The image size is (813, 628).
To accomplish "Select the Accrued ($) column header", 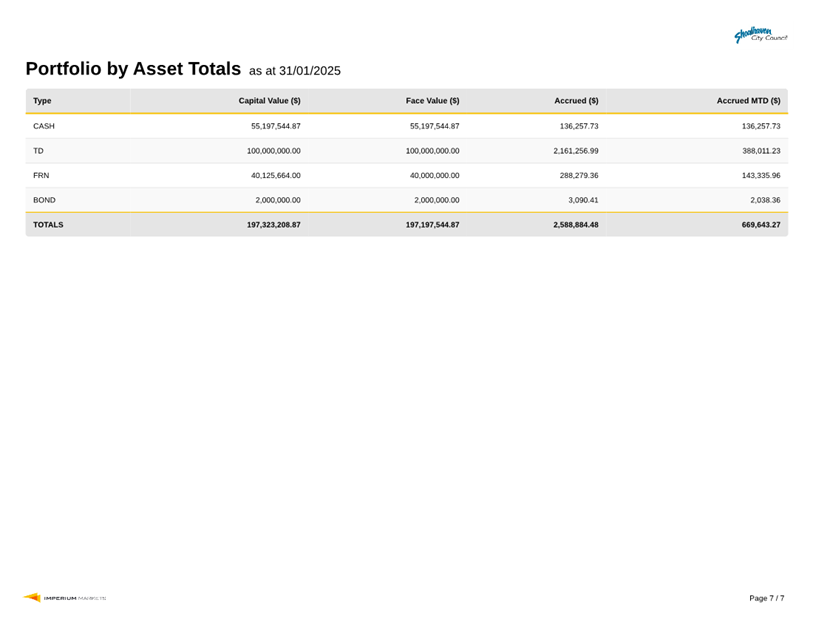I will click(576, 101).
